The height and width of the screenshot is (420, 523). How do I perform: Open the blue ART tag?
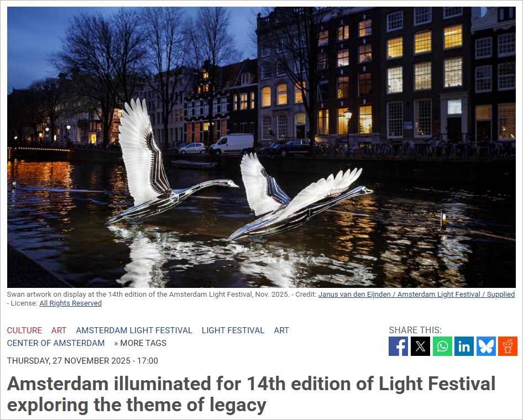click(x=281, y=330)
